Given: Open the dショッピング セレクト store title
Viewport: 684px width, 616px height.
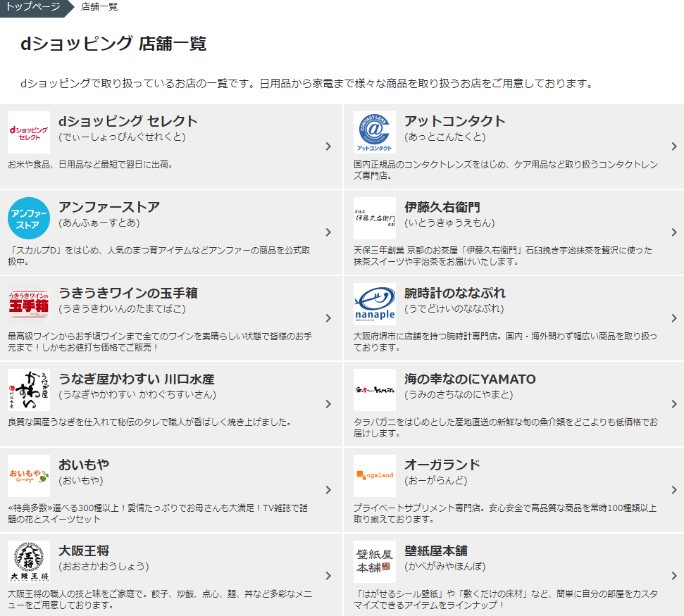Looking at the screenshot, I should pos(128,121).
